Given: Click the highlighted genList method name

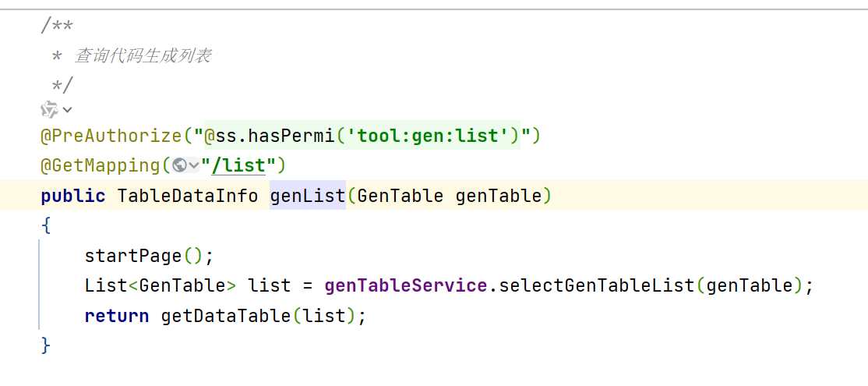Looking at the screenshot, I should pos(308,195).
